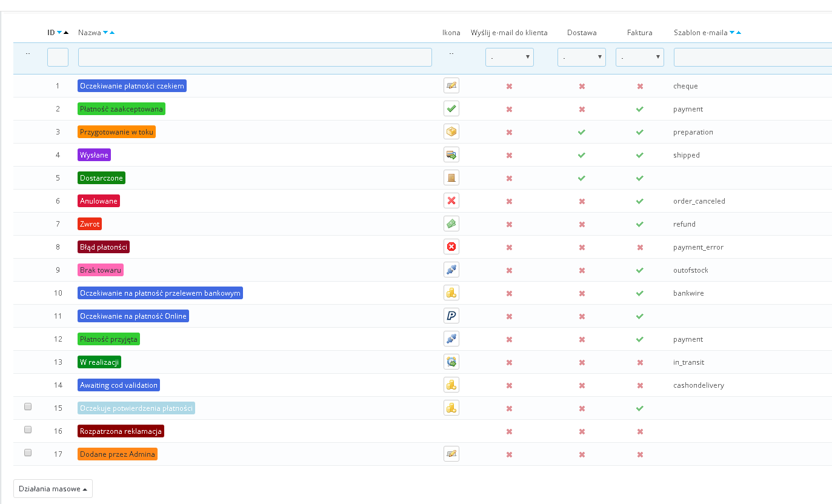This screenshot has width=832, height=504.
Task: Select checkbox for Rozpatrzona reklamacja row
Action: tap(28, 430)
